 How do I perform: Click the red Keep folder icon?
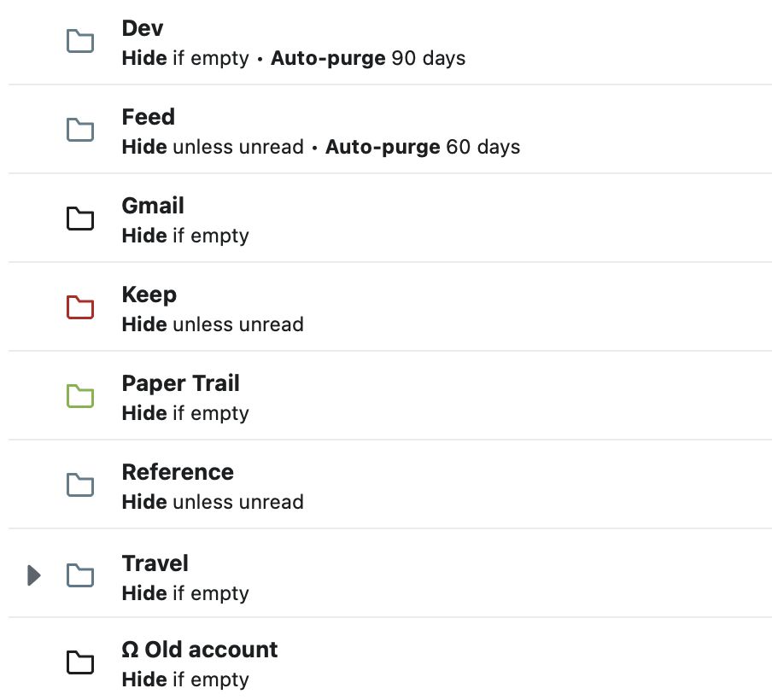(80, 307)
